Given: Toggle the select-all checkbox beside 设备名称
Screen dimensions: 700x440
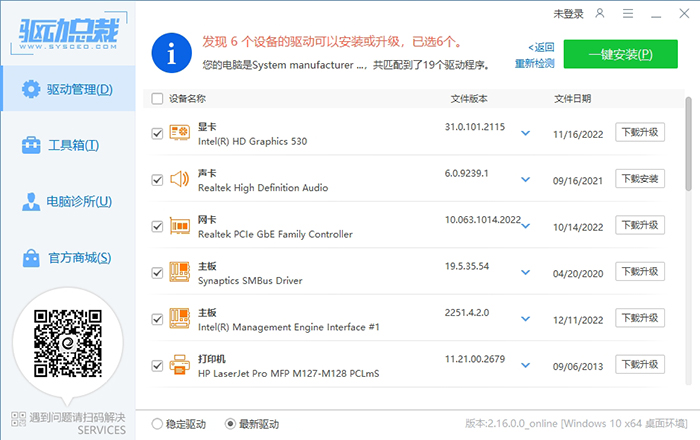Looking at the screenshot, I should pos(157,99).
